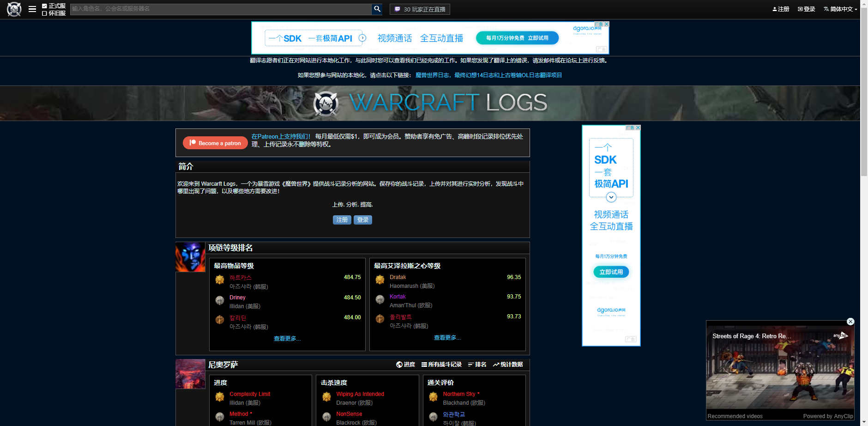This screenshot has height=426, width=868.
Task: Uncheck the 正式服 checkbox
Action: pos(45,6)
